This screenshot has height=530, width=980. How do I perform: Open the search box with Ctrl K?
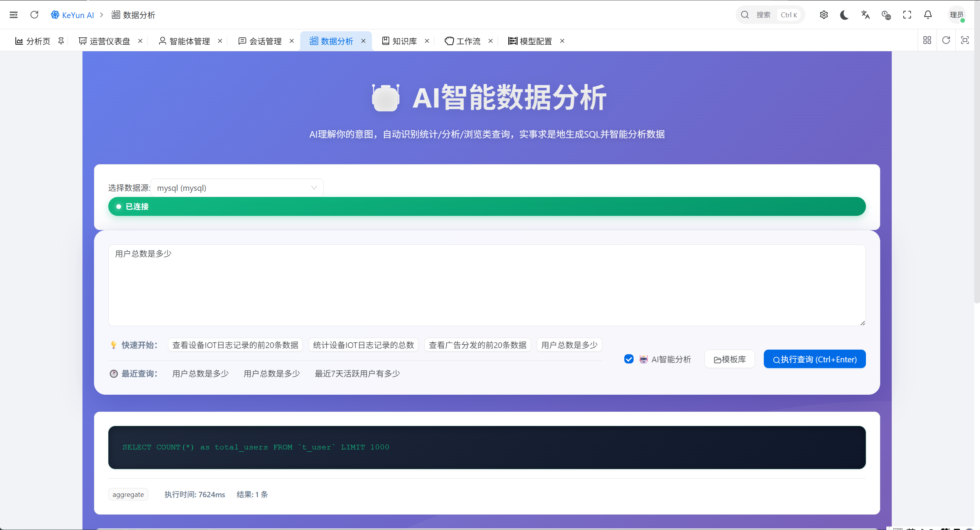770,15
